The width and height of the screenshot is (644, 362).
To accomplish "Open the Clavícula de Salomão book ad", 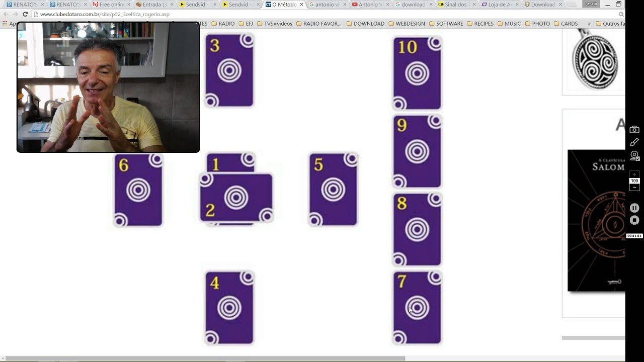I will (596, 220).
